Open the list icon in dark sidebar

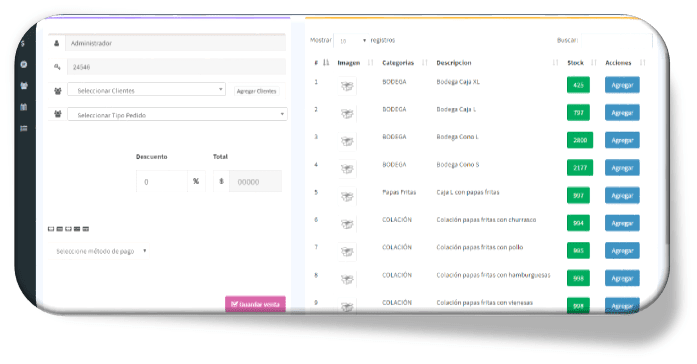pos(24,128)
